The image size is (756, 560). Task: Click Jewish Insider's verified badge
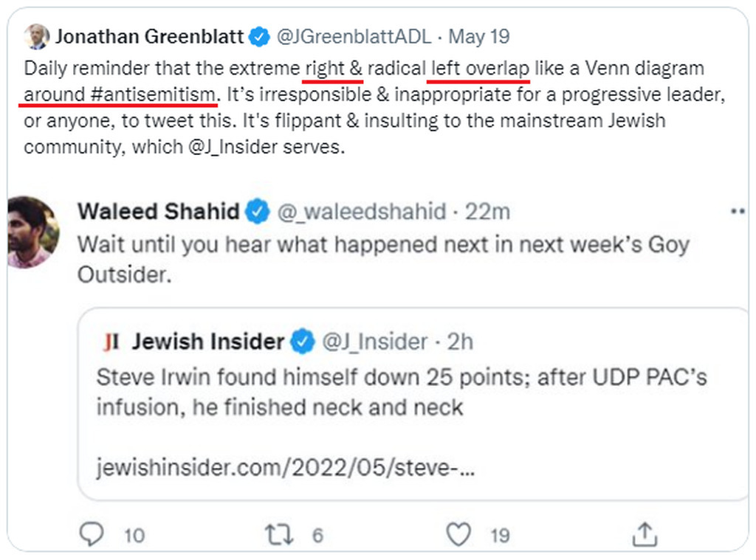tap(302, 341)
